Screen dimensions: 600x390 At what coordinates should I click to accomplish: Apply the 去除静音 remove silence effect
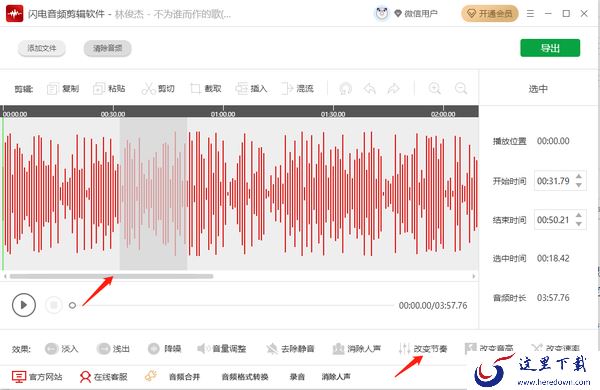290,349
